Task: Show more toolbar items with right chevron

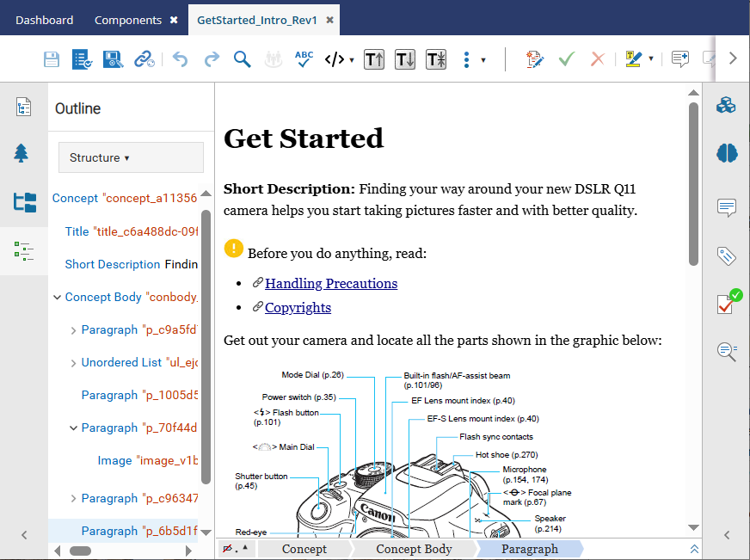Action: [733, 58]
